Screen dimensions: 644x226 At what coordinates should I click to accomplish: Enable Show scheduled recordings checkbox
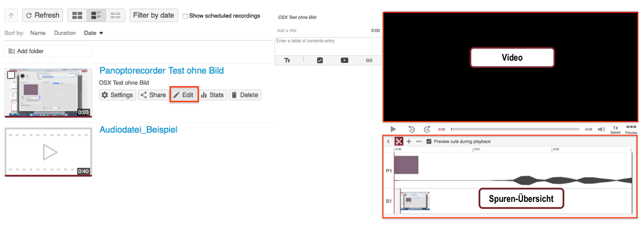click(x=185, y=16)
